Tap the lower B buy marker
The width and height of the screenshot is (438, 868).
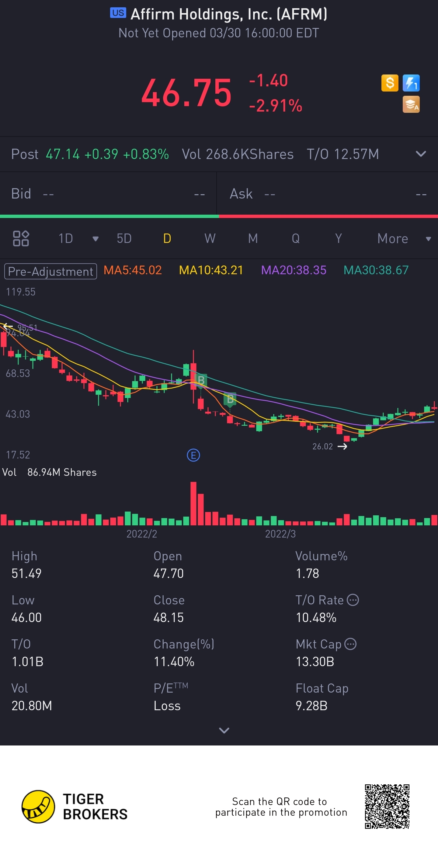click(230, 399)
